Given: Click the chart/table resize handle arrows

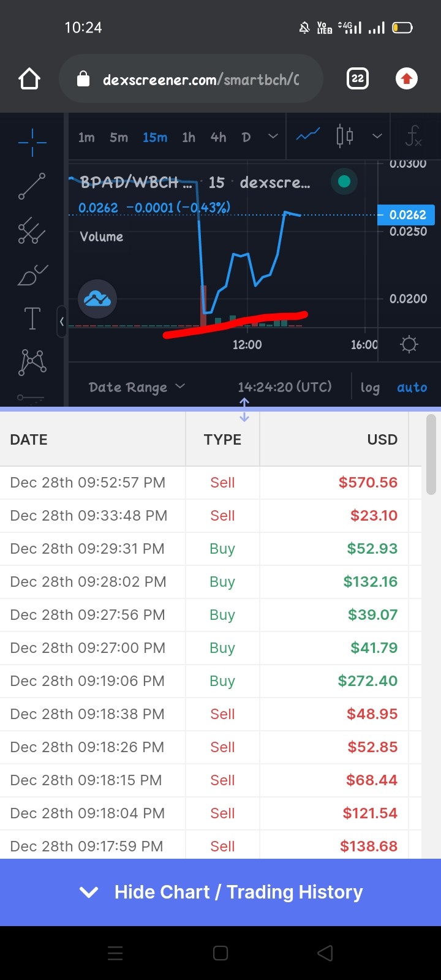Looking at the screenshot, I should pyautogui.click(x=244, y=410).
